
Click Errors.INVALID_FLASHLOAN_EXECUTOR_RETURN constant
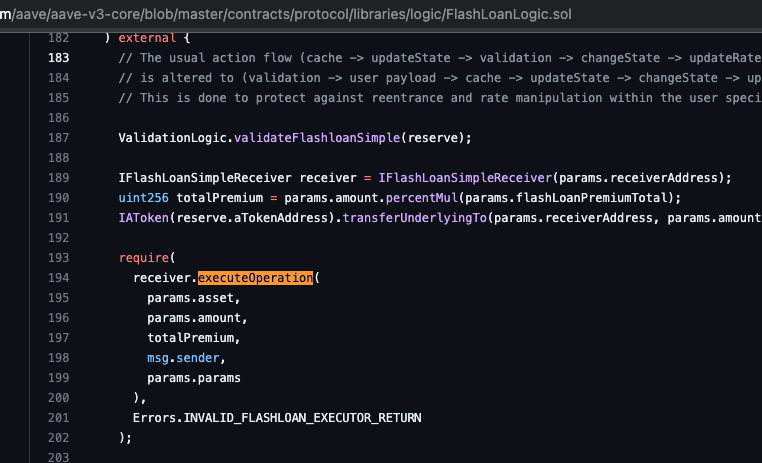coord(277,417)
